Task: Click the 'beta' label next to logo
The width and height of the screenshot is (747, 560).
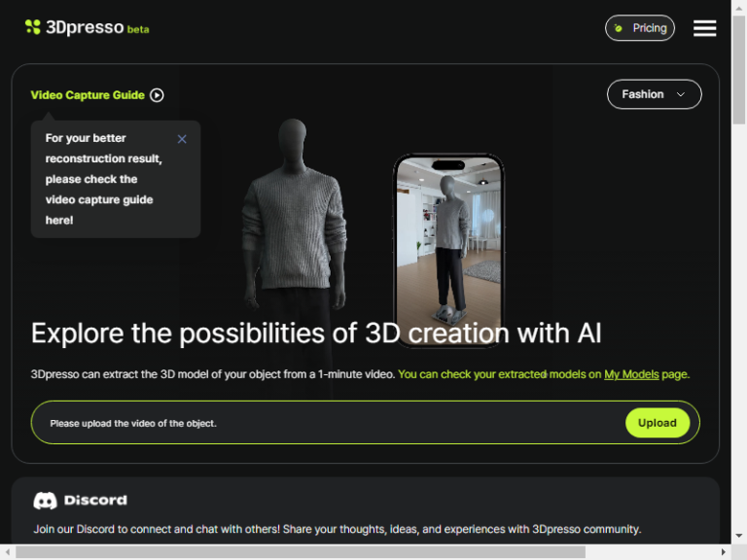Action: tap(138, 29)
